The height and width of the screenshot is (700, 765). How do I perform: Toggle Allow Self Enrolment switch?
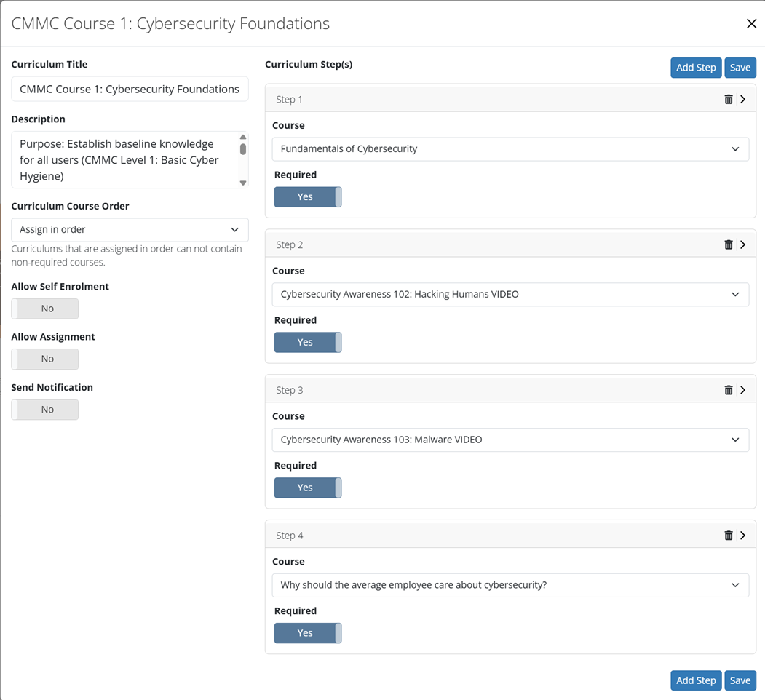point(45,309)
